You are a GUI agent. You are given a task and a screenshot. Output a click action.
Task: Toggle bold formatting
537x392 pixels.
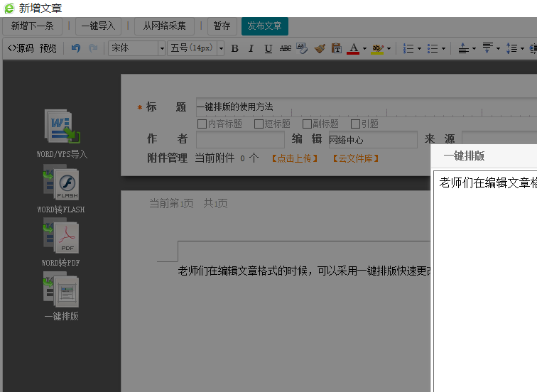click(234, 48)
